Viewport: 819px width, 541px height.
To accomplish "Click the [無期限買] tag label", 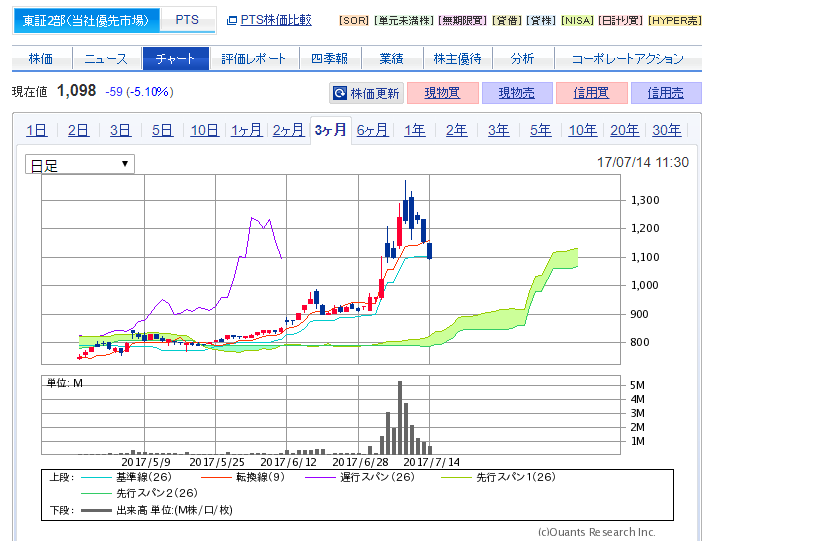I will click(x=463, y=20).
